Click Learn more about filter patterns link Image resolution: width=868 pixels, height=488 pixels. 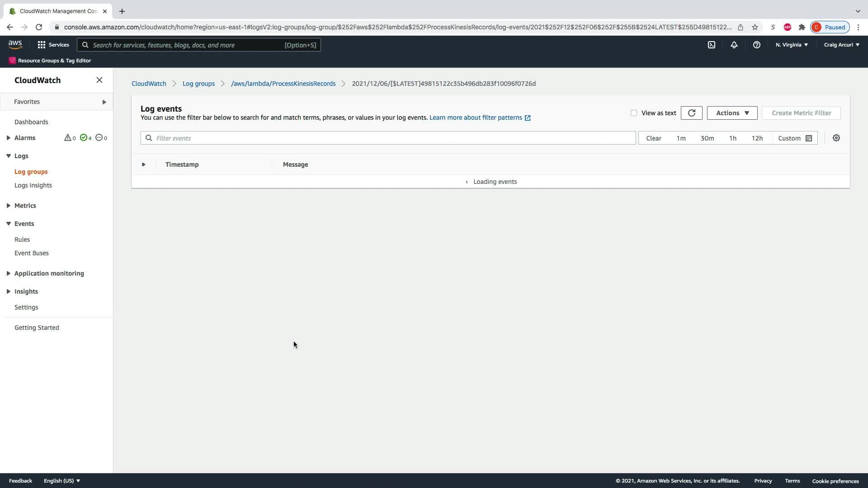[x=476, y=117]
